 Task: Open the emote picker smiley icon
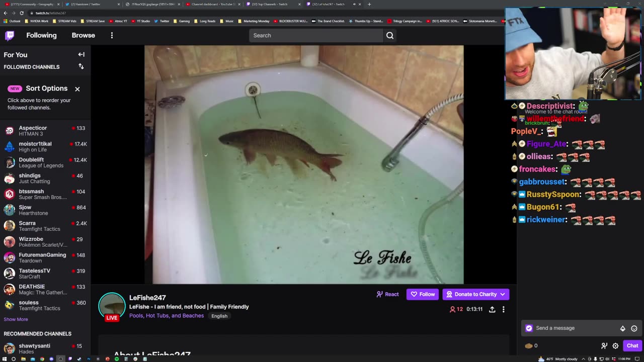(x=634, y=328)
